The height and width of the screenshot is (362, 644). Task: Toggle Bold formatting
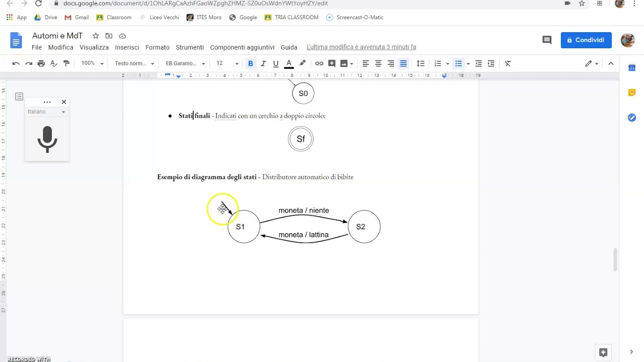tap(251, 63)
